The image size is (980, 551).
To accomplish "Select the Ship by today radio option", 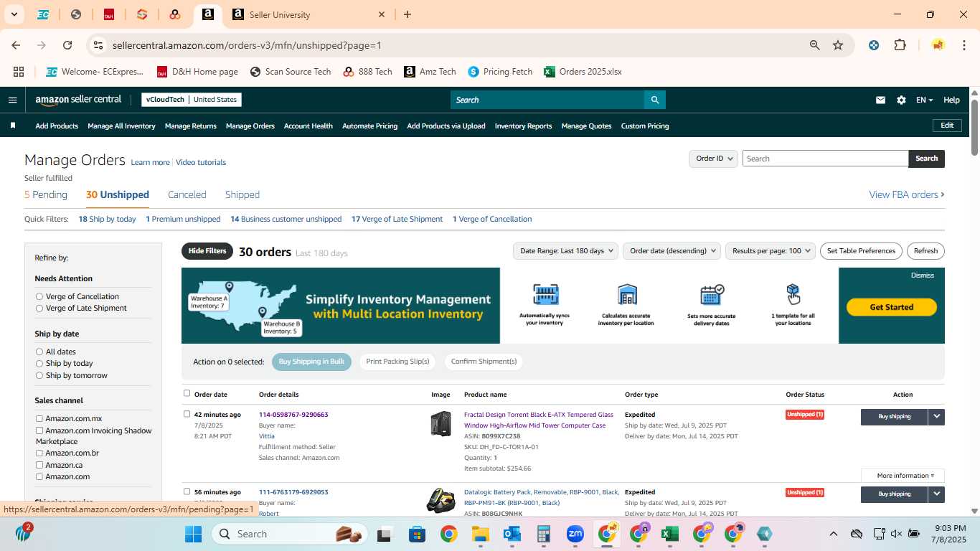I will point(39,363).
